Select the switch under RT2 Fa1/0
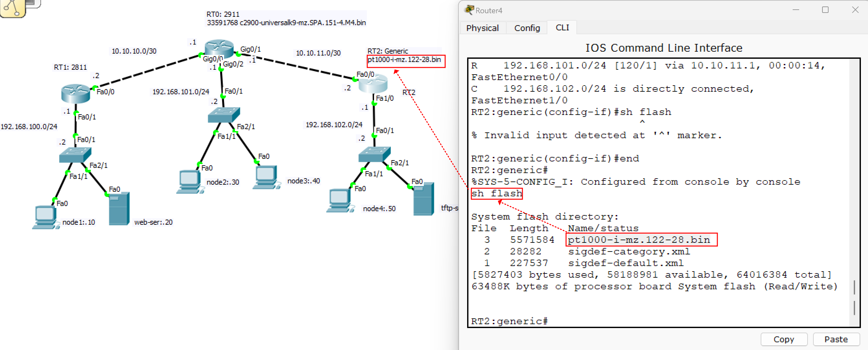This screenshot has height=350, width=868. [x=374, y=154]
